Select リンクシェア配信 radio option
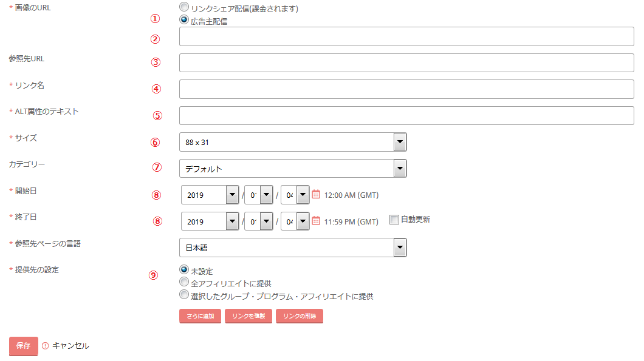This screenshot has width=644, height=361. [x=184, y=7]
